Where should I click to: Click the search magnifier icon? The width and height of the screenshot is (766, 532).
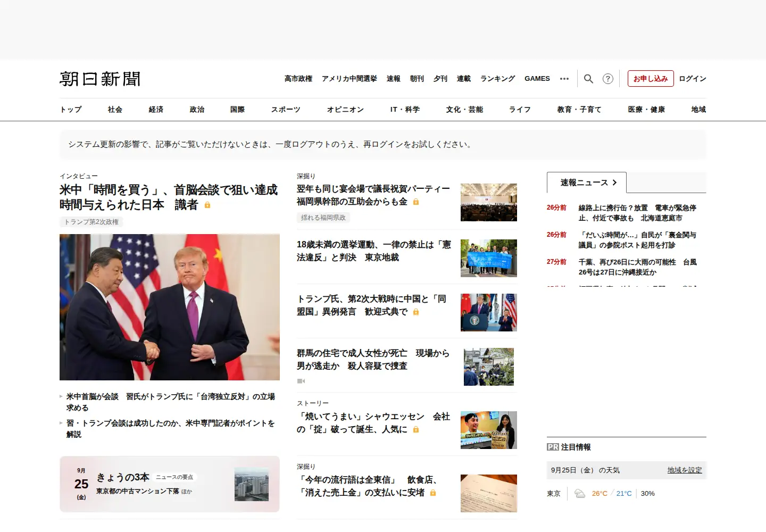(x=588, y=79)
